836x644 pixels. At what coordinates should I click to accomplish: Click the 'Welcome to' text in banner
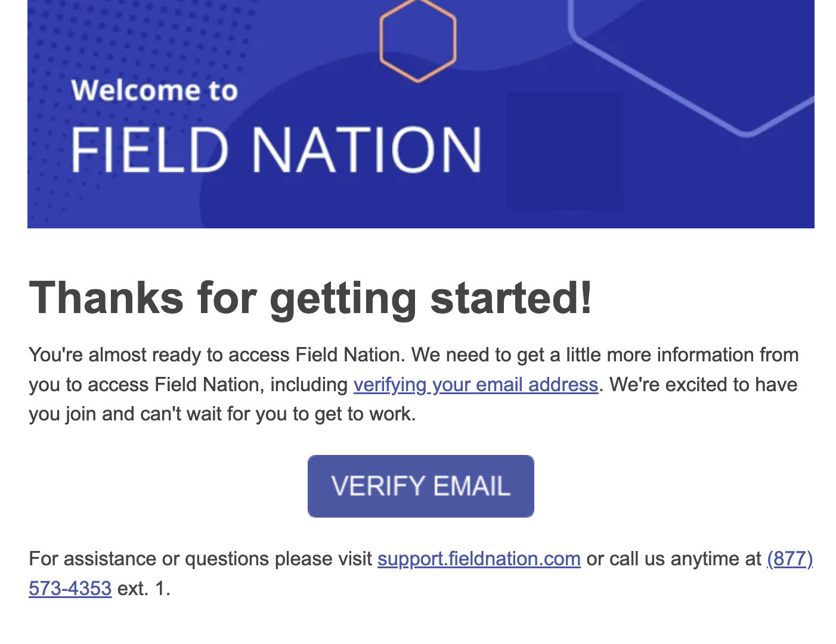click(156, 91)
